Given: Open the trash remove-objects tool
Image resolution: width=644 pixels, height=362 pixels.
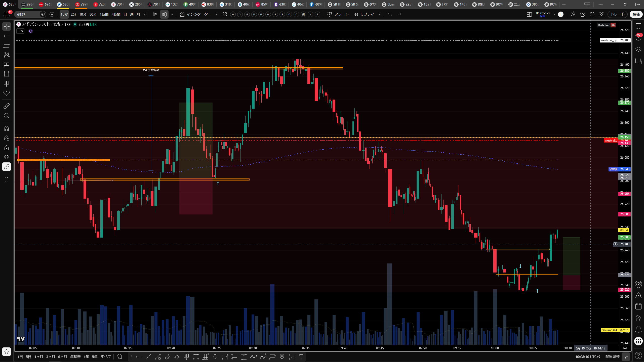Looking at the screenshot, I should coord(7,179).
